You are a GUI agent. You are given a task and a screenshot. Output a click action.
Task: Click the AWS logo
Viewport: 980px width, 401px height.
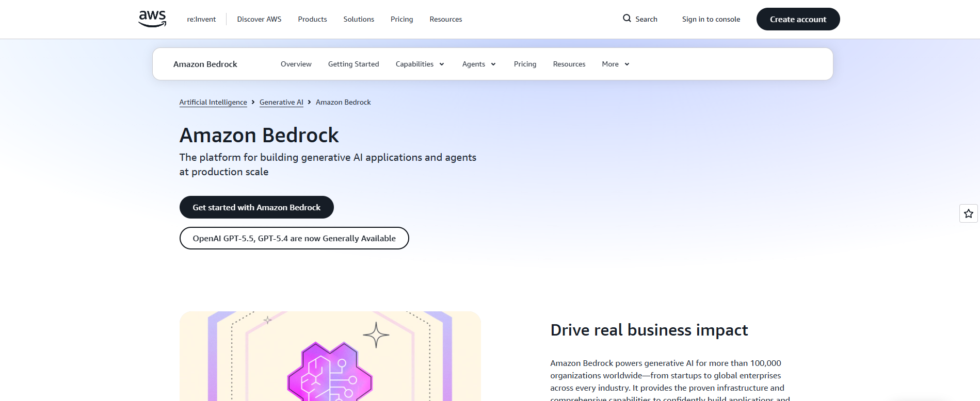pyautogui.click(x=152, y=19)
